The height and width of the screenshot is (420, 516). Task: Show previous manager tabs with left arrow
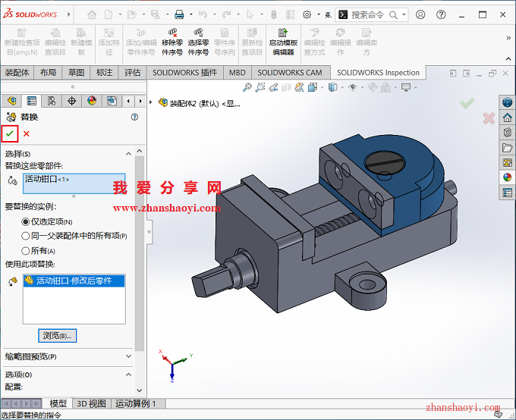tap(128, 101)
